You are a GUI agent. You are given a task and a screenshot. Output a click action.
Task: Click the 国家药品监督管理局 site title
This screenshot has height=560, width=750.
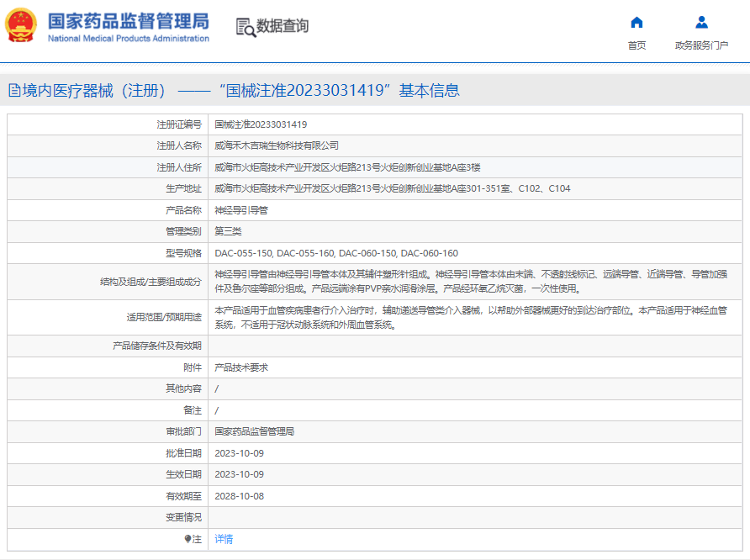point(128,21)
